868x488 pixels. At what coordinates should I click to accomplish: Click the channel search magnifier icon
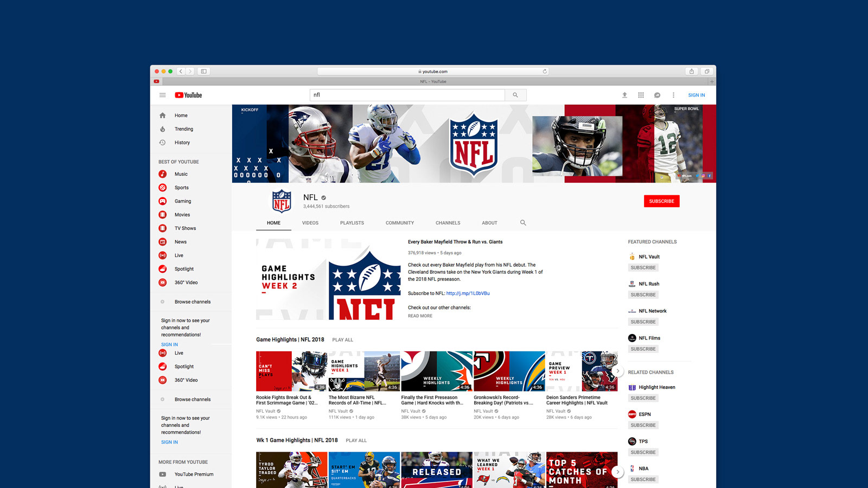pyautogui.click(x=523, y=223)
